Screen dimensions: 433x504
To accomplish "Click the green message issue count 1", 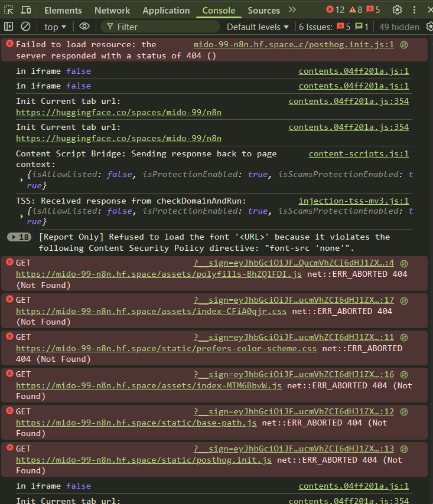I will 362,27.
